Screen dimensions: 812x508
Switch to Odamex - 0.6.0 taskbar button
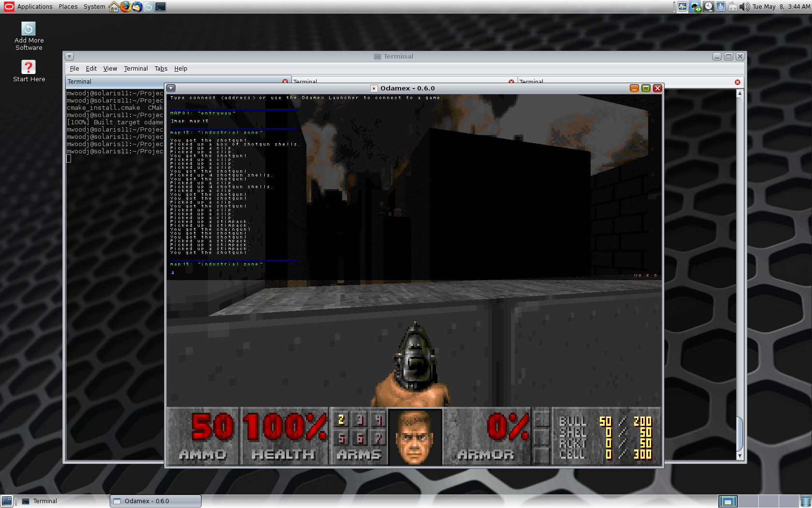coord(155,501)
